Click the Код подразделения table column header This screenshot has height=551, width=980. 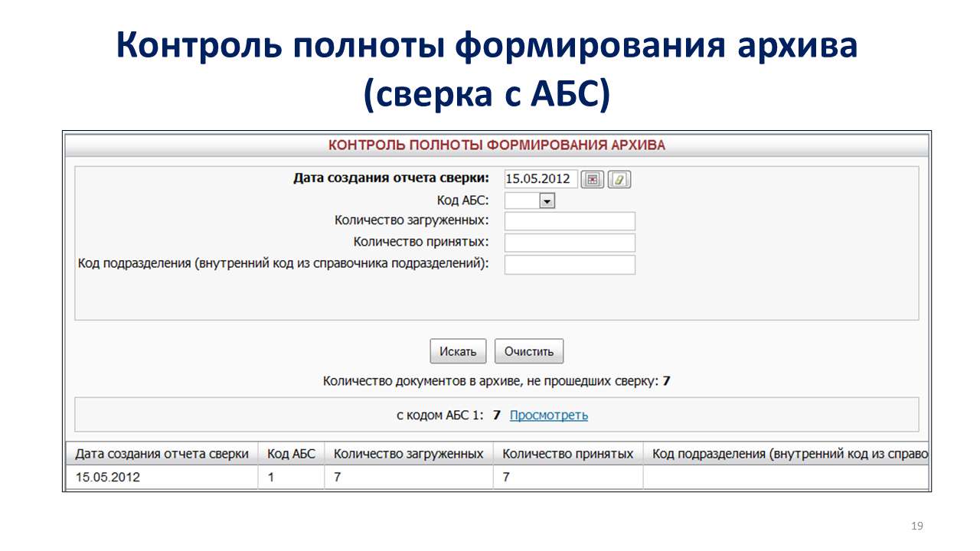(789, 454)
